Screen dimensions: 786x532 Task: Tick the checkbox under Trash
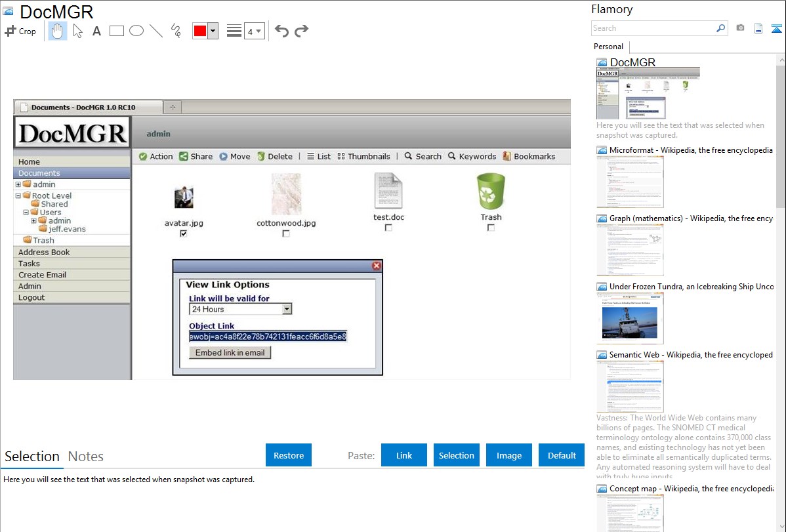[491, 227]
